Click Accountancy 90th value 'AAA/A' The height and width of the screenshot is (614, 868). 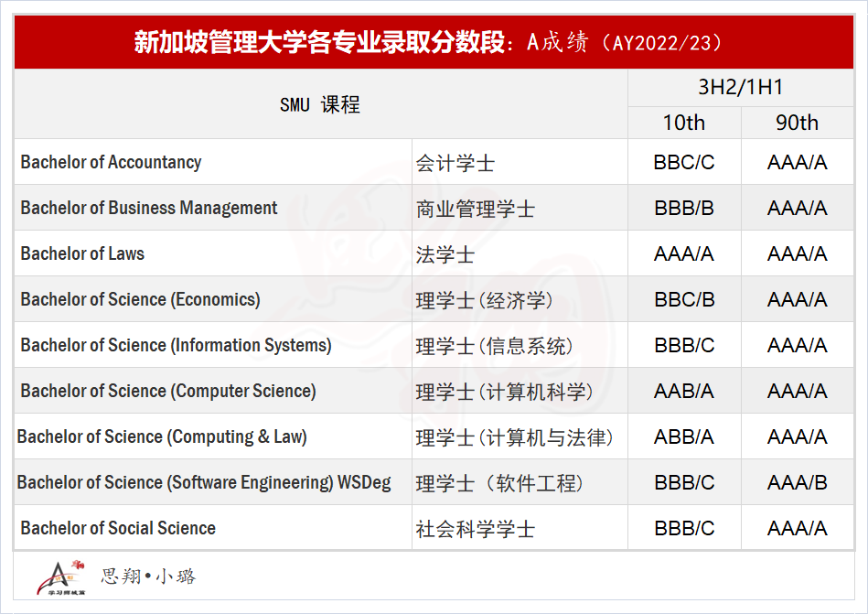tap(797, 162)
